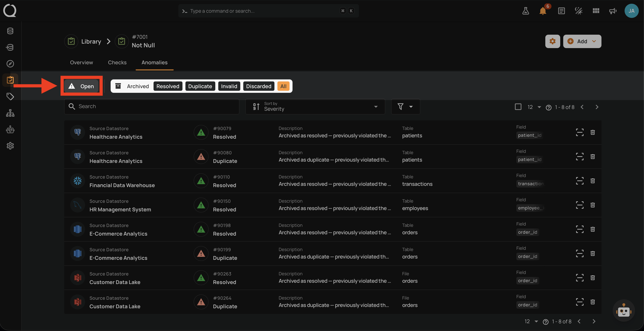Click the green severity triangle on #90110
The image size is (644, 331).
201,181
